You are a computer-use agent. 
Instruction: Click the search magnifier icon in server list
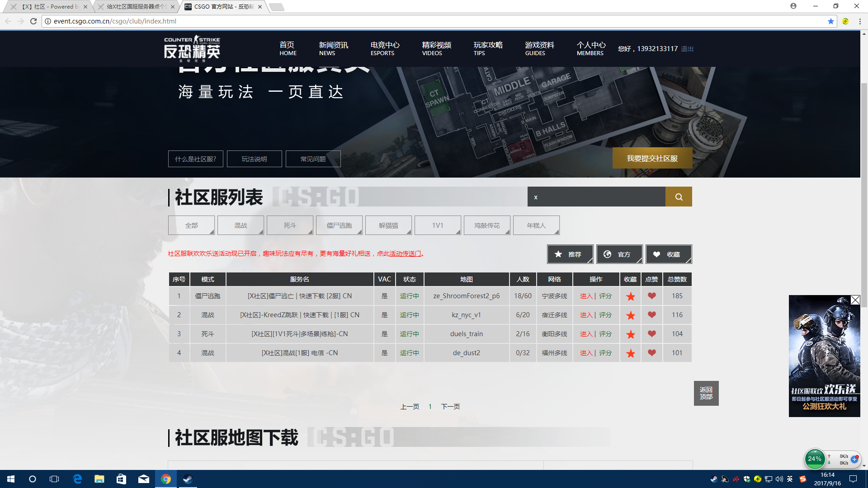678,197
